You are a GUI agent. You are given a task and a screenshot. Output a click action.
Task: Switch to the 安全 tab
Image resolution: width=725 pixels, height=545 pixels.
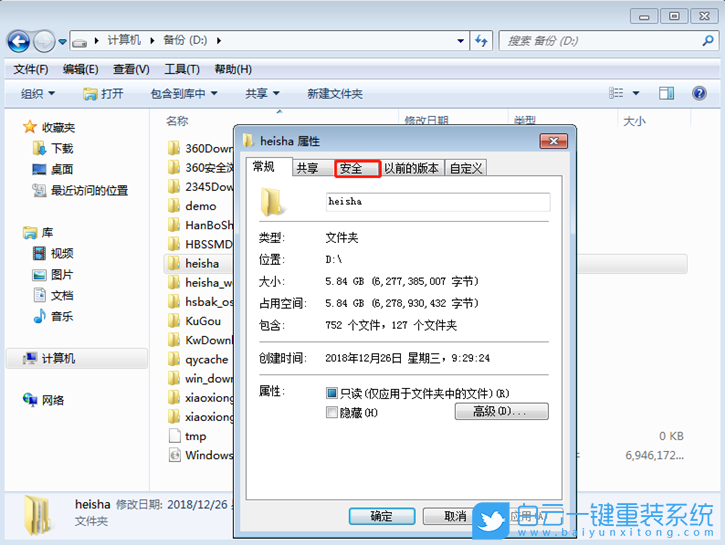(x=357, y=169)
